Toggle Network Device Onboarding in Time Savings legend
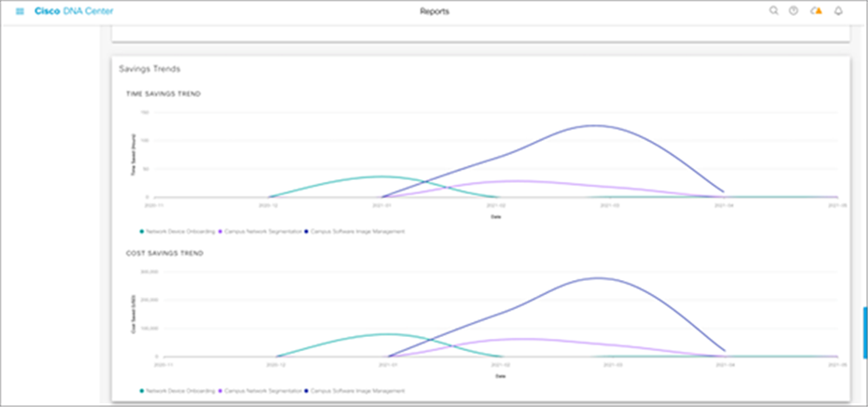 tap(178, 232)
